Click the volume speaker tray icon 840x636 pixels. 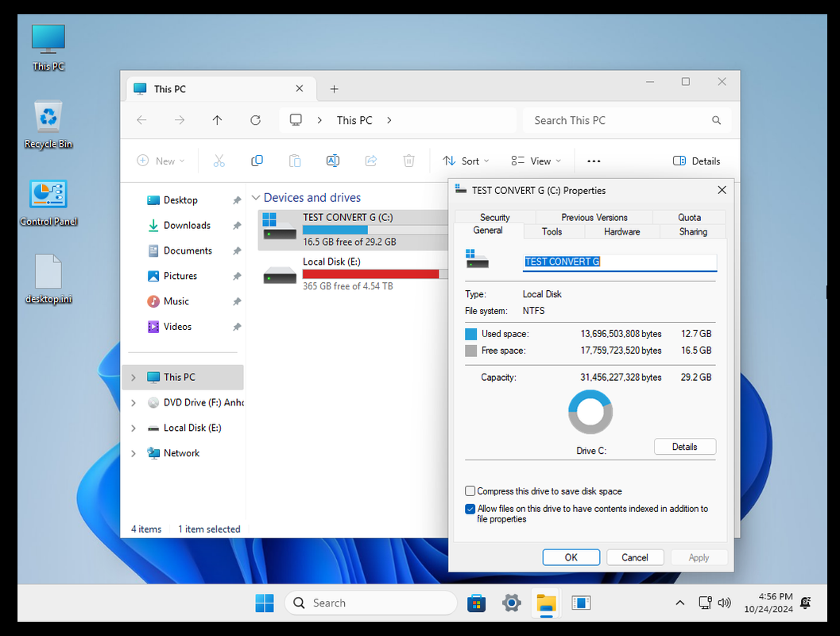(x=724, y=603)
